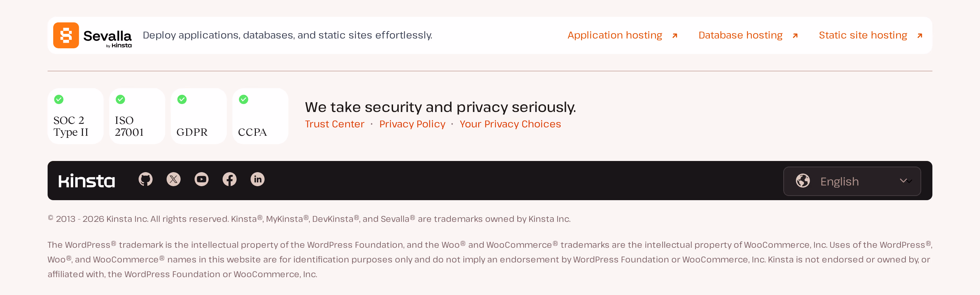Open the Privacy Policy link
980x295 pixels.
click(x=412, y=124)
